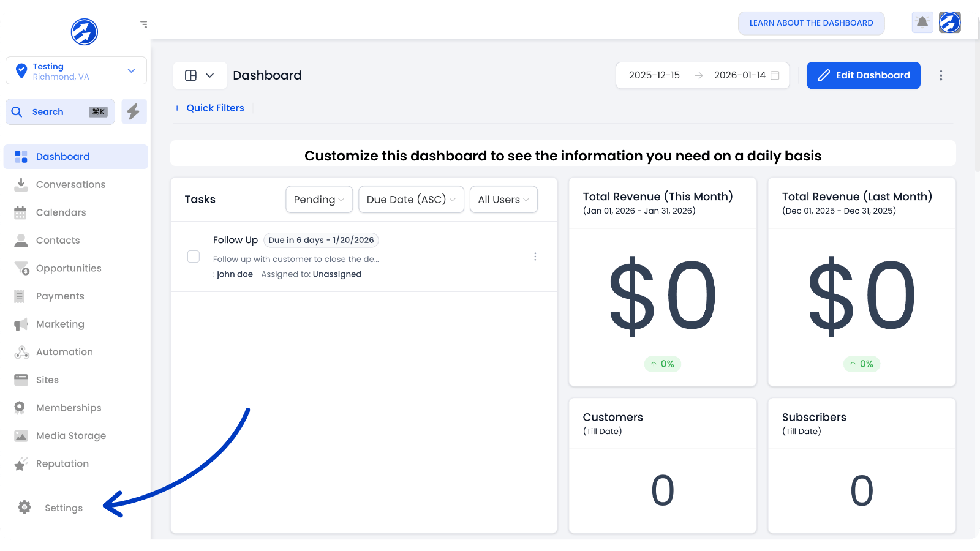Click the calendar icon in date range
The image size is (980, 551).
click(775, 75)
